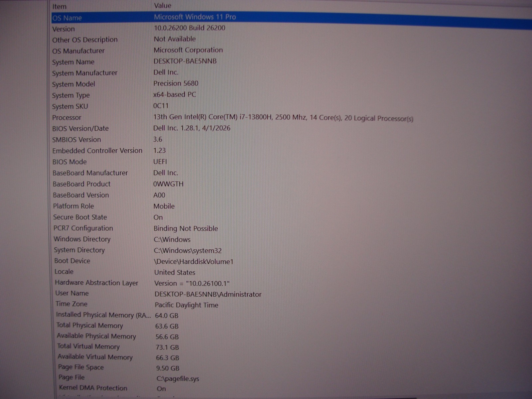Image resolution: width=532 pixels, height=399 pixels.
Task: Click the Value column header
Action: [x=163, y=6]
